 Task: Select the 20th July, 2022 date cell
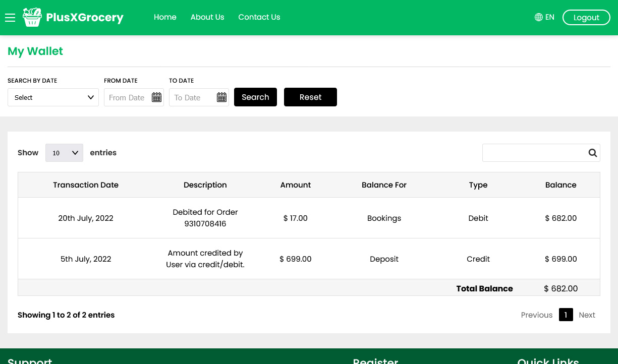pyautogui.click(x=86, y=218)
